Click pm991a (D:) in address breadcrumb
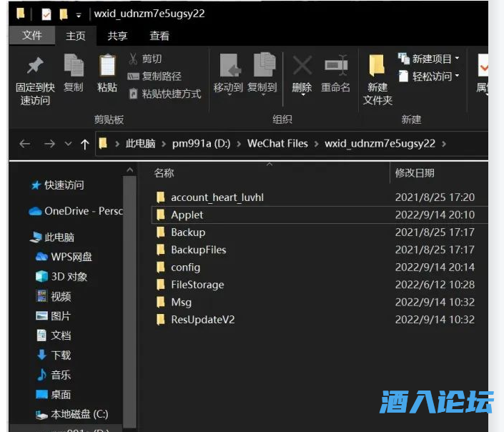Viewport: 504px width, 432px height. coord(201,144)
